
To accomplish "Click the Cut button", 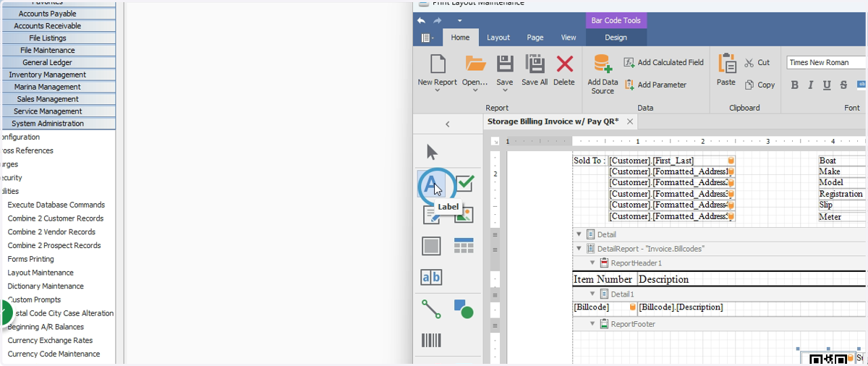I will pos(757,63).
